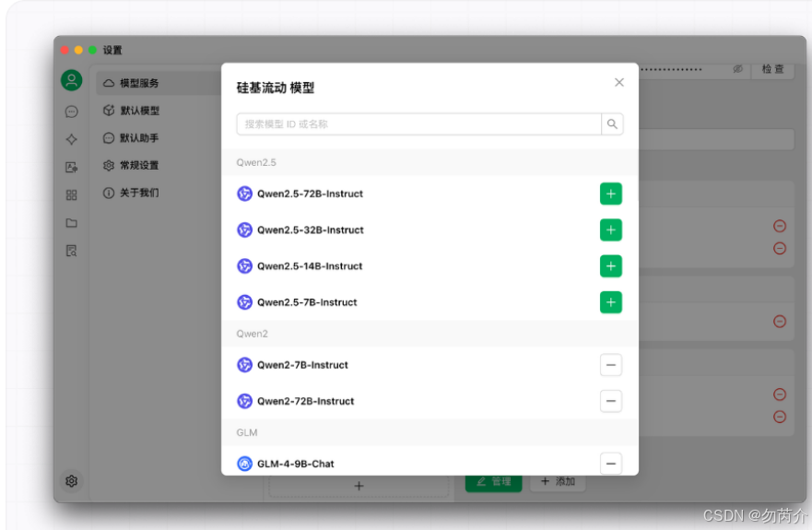Open the apps grid sidebar icon
The image size is (812, 530).
72,194
